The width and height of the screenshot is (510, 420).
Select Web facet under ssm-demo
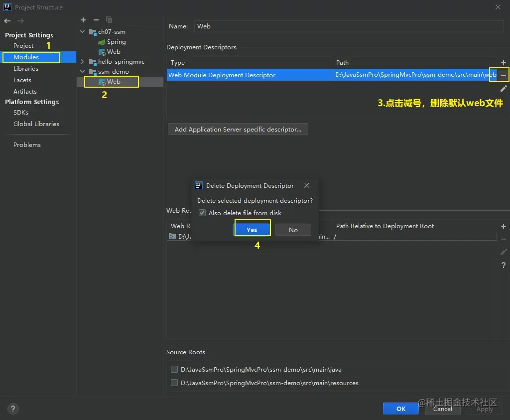tap(110, 82)
